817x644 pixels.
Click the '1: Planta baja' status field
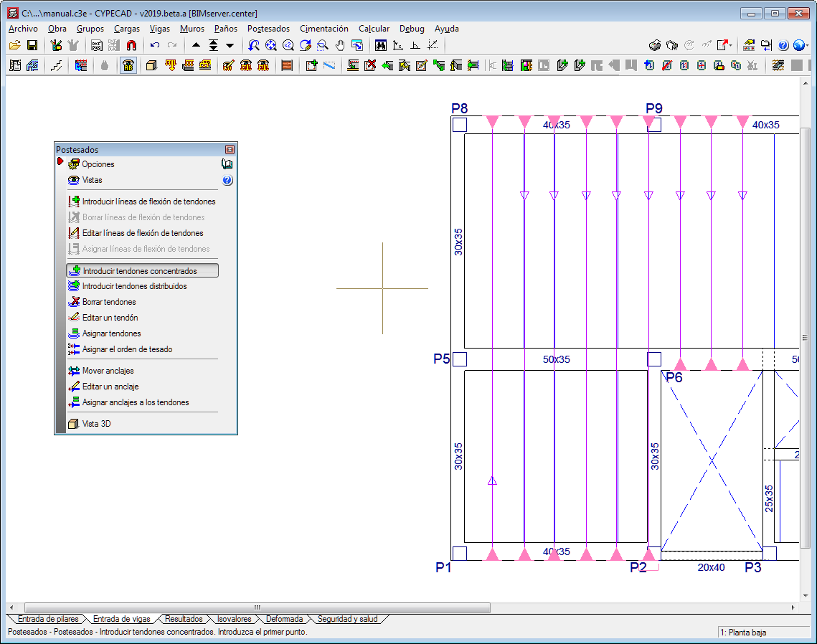pos(764,632)
